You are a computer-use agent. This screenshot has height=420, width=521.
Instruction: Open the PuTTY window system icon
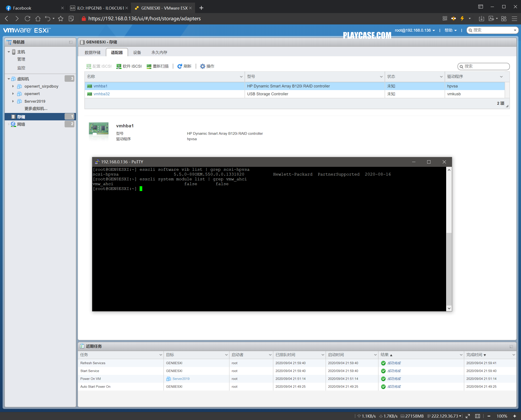97,162
